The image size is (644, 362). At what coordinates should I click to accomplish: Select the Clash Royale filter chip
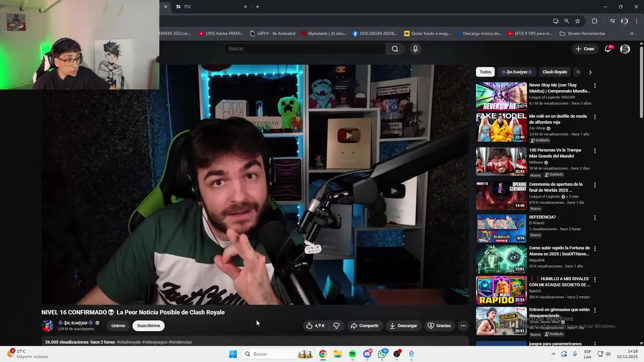tap(554, 72)
